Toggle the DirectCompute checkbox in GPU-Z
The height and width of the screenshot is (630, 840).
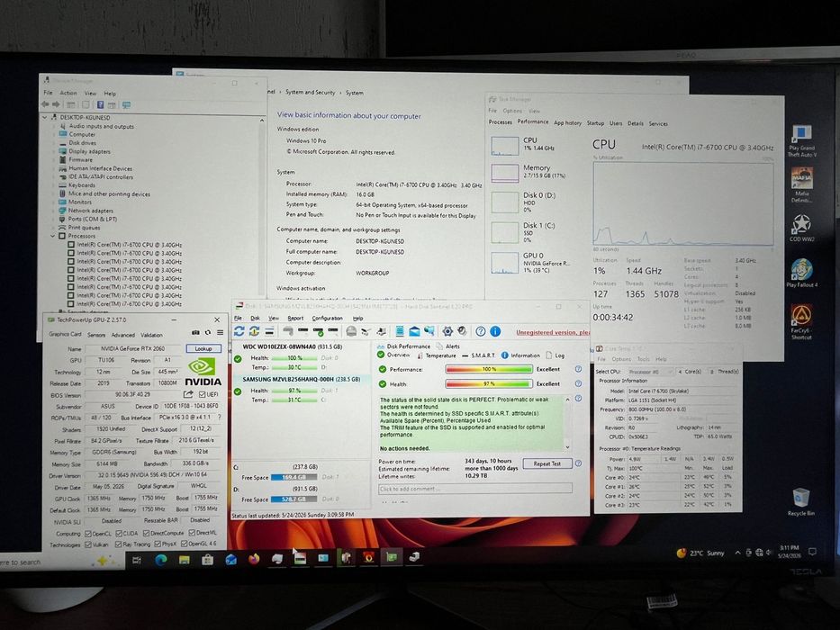[146, 534]
